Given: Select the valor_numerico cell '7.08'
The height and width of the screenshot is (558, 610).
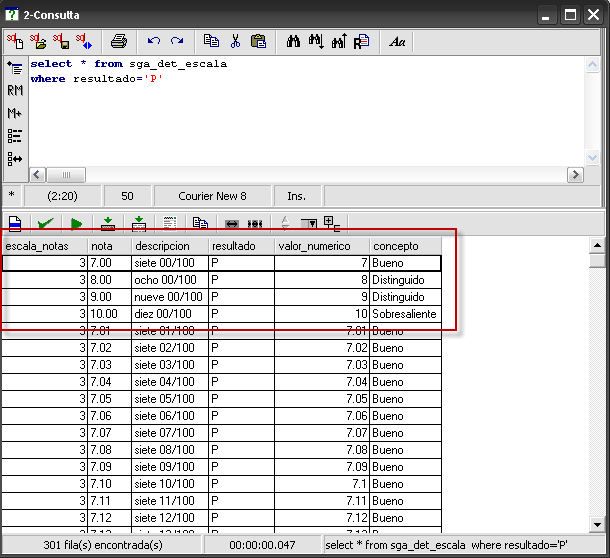Looking at the screenshot, I should pyautogui.click(x=322, y=450).
